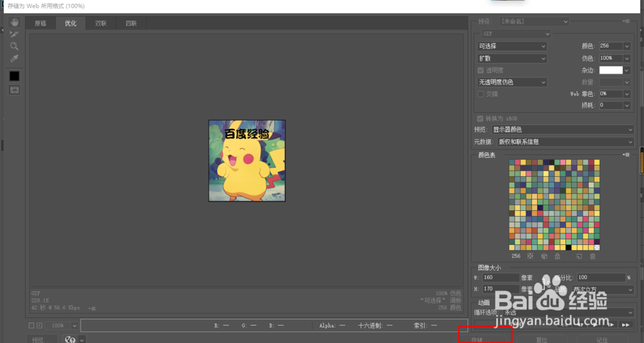
Task: Expand the 仿色 100% dropdown arrow
Action: [x=627, y=59]
